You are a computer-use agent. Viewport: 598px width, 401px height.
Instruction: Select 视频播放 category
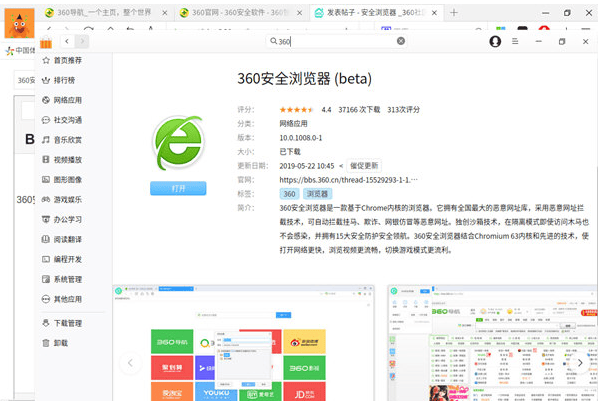62,159
